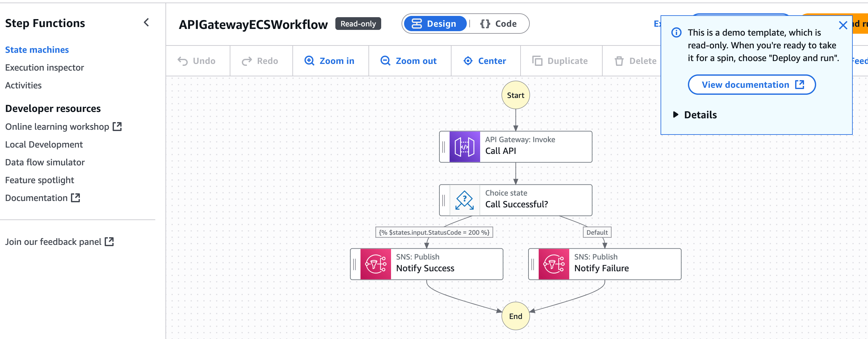Click the API Gateway Invoke icon
This screenshot has width=868, height=339.
click(x=464, y=147)
